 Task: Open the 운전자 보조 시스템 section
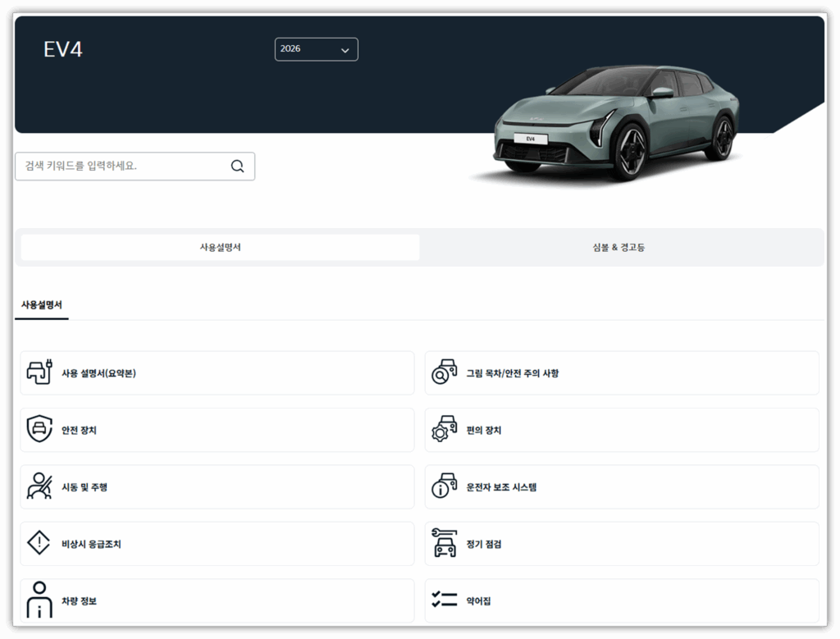[500, 487]
